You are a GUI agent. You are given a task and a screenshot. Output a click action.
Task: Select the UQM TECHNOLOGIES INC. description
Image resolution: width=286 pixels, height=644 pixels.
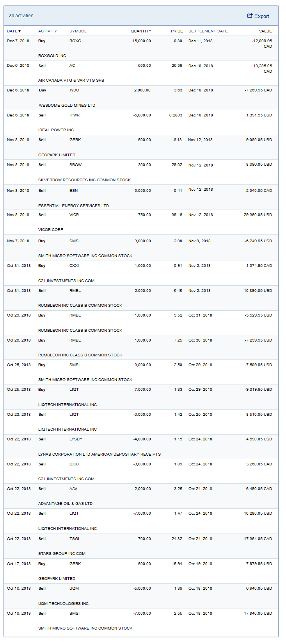(x=64, y=604)
